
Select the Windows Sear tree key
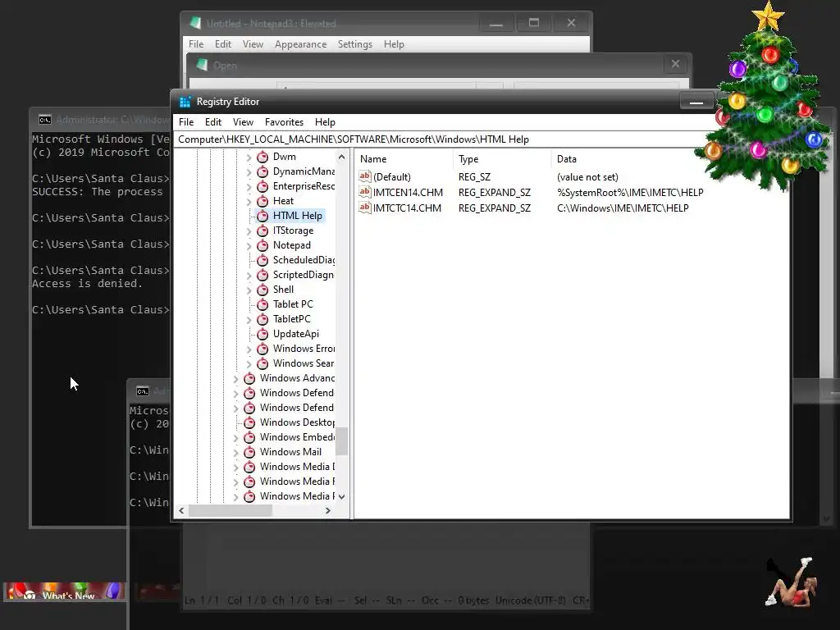pos(304,363)
